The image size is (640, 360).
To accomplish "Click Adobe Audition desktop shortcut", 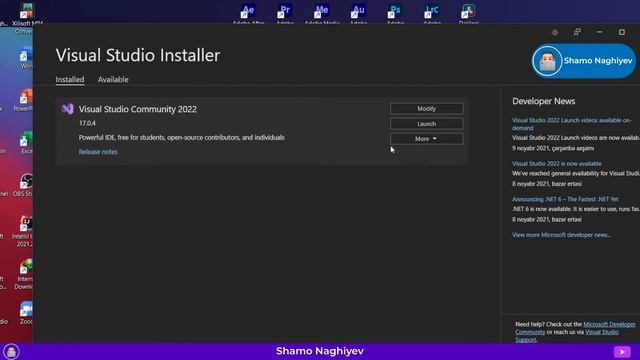I will coord(358,14).
